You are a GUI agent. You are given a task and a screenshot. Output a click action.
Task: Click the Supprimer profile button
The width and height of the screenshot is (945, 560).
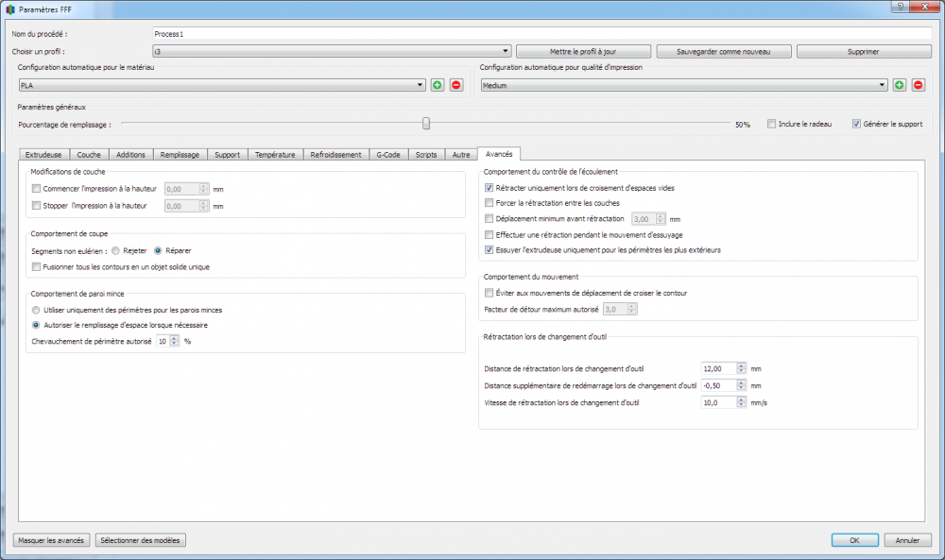click(864, 51)
